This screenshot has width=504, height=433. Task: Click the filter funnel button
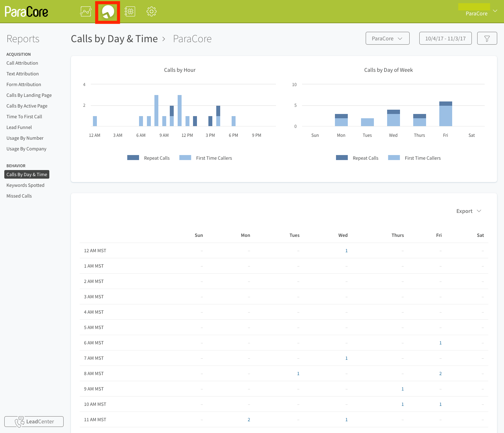[x=487, y=39]
